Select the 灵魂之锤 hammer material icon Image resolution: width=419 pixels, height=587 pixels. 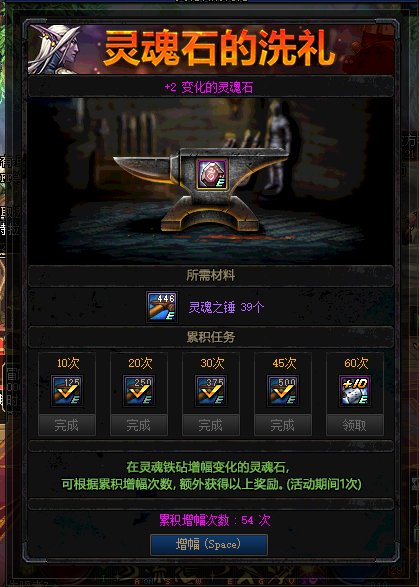162,307
